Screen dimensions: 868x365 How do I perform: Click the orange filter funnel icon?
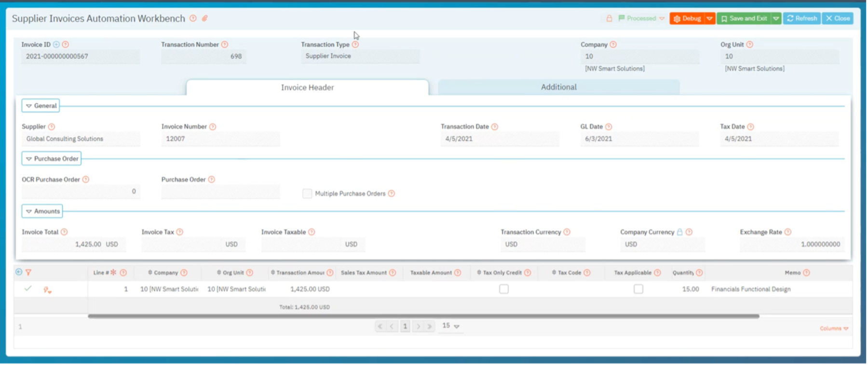(28, 272)
